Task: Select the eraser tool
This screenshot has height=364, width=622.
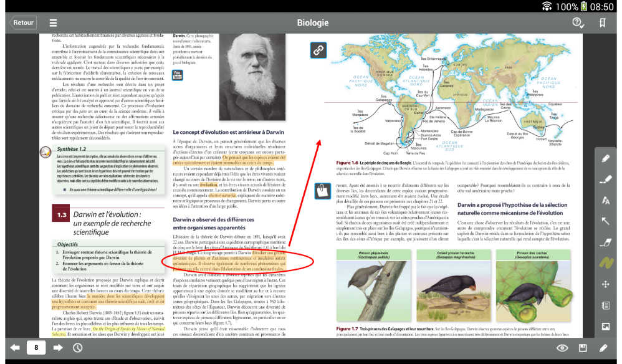Action: tap(605, 242)
